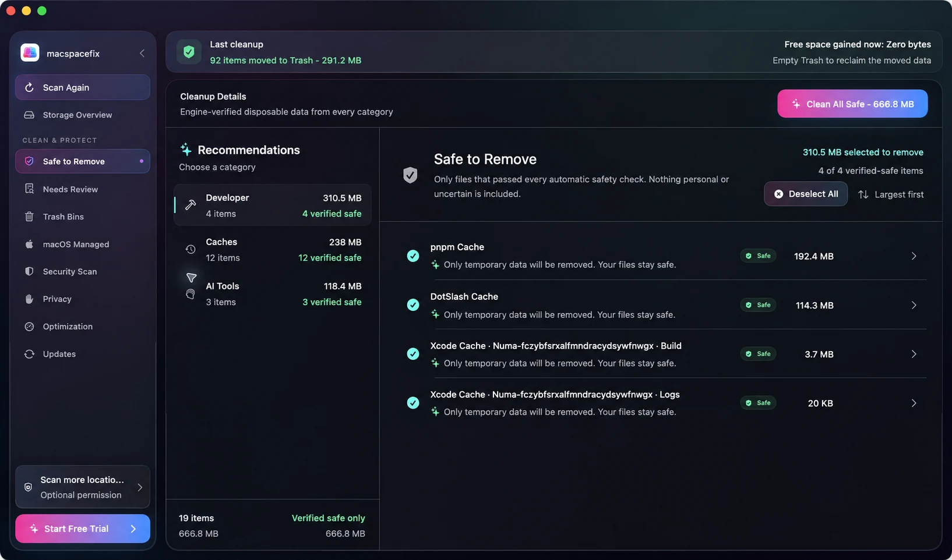The height and width of the screenshot is (560, 952).
Task: Click the Scan Again button
Action: (83, 87)
